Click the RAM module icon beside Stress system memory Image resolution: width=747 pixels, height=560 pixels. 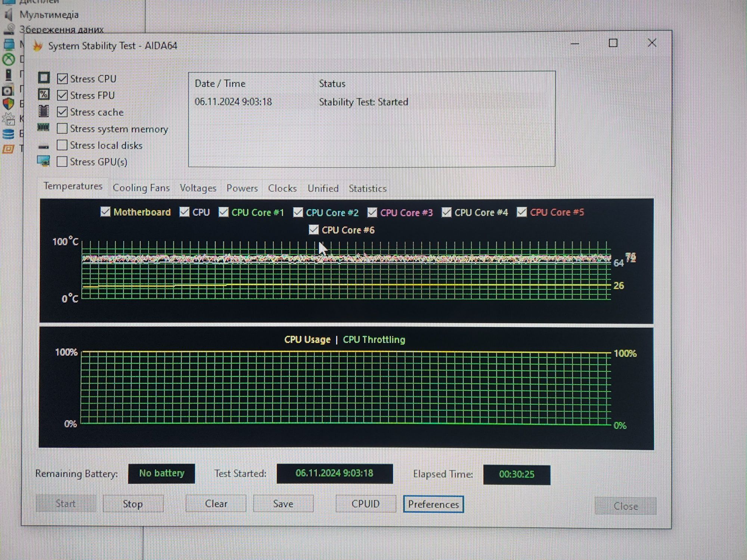click(x=43, y=128)
